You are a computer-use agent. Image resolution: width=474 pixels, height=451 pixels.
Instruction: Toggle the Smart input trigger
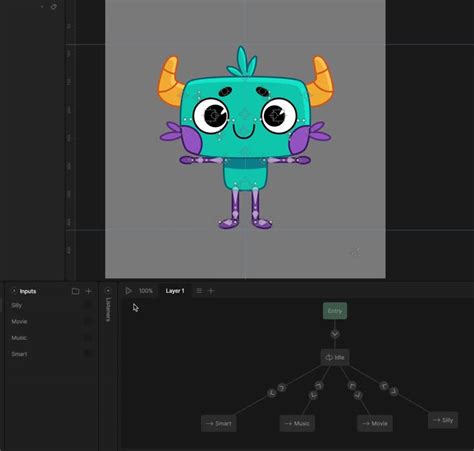click(88, 354)
